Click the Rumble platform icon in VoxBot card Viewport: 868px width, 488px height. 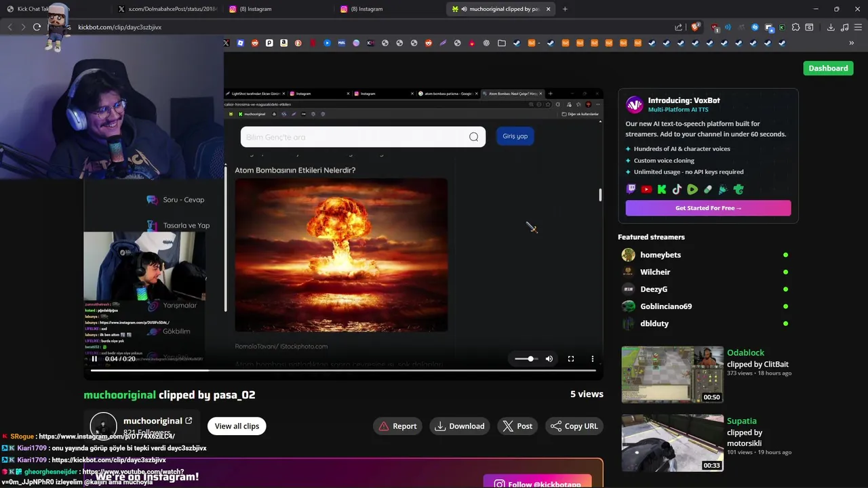(x=692, y=190)
